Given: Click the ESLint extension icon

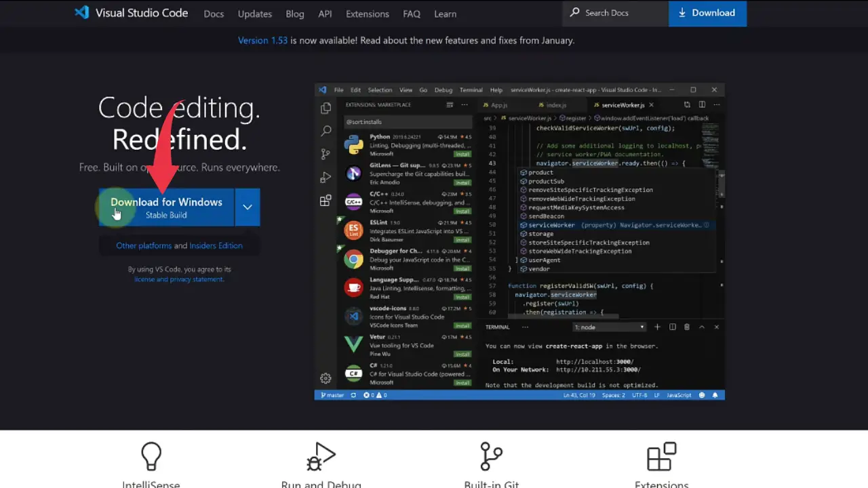Looking at the screenshot, I should tap(353, 230).
